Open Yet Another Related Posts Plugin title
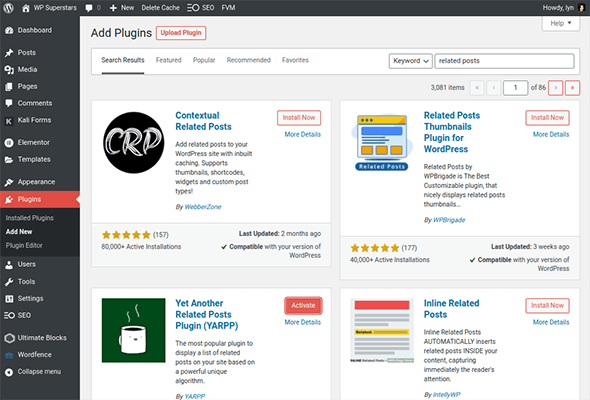 207,315
